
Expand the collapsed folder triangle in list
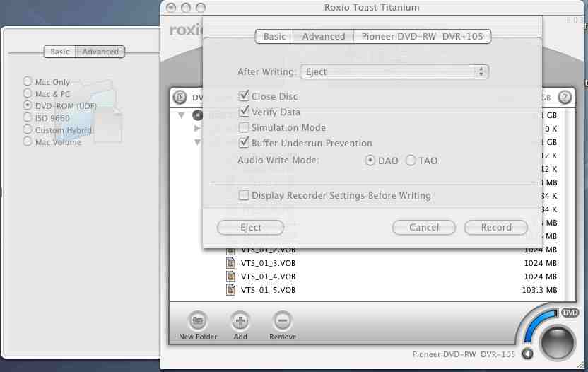coord(197,129)
